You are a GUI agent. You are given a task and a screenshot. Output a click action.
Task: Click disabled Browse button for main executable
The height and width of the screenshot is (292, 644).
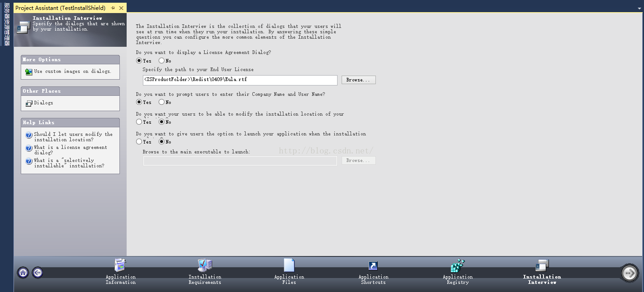(358, 161)
